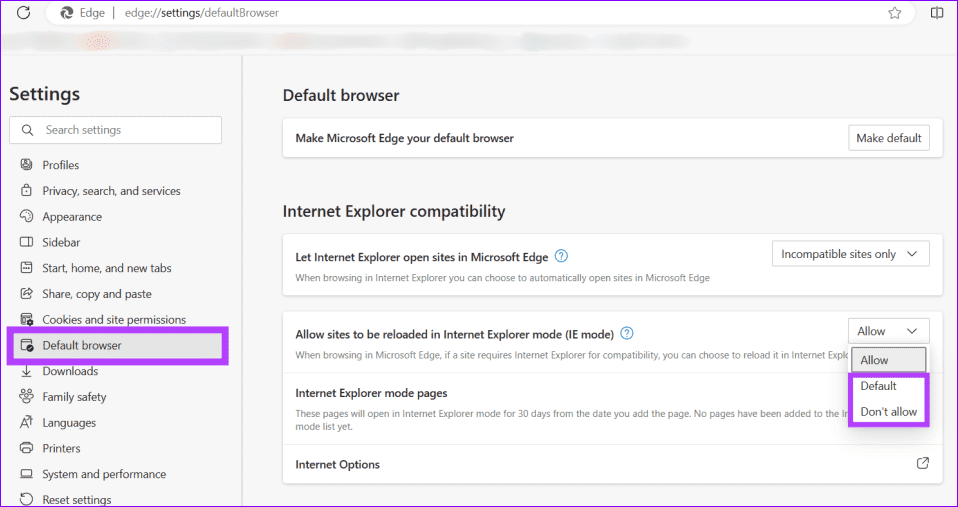Click the Start, home, and new tabs icon
Image resolution: width=958 pixels, height=507 pixels.
pyautogui.click(x=26, y=268)
